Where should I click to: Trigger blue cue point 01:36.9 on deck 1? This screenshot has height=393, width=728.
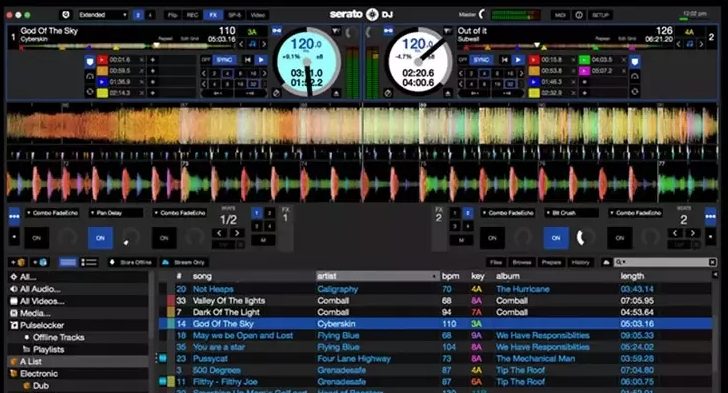[102, 82]
